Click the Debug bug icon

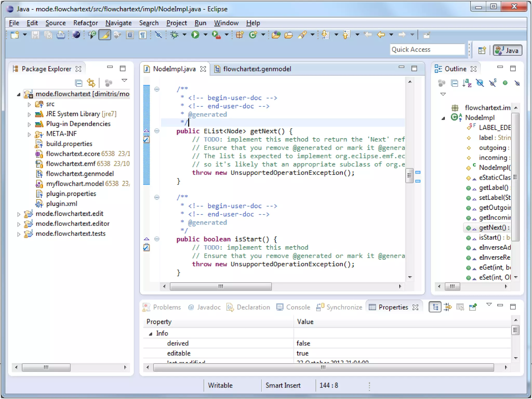(175, 35)
